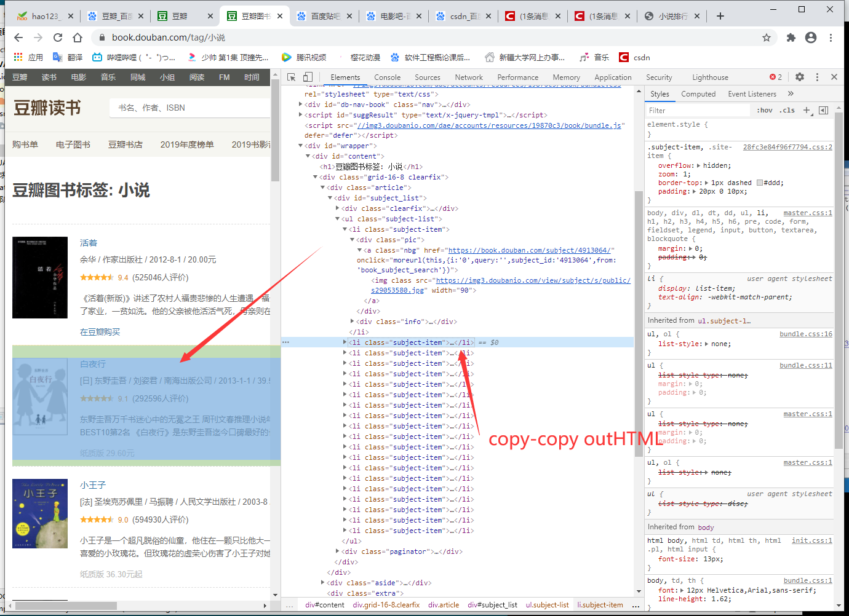Image resolution: width=849 pixels, height=616 pixels.
Task: Open the Performance tab
Action: [x=517, y=77]
